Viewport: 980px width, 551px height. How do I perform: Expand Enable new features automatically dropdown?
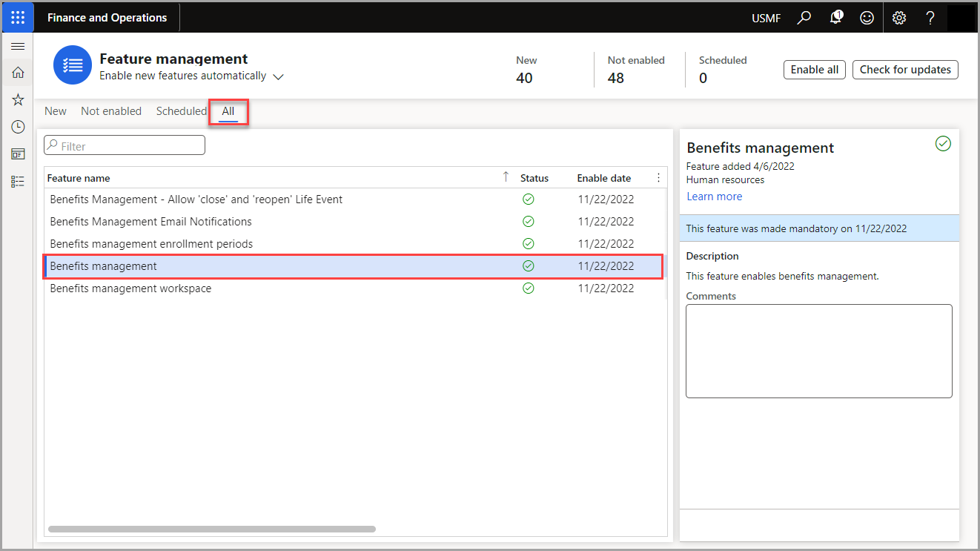(x=279, y=76)
